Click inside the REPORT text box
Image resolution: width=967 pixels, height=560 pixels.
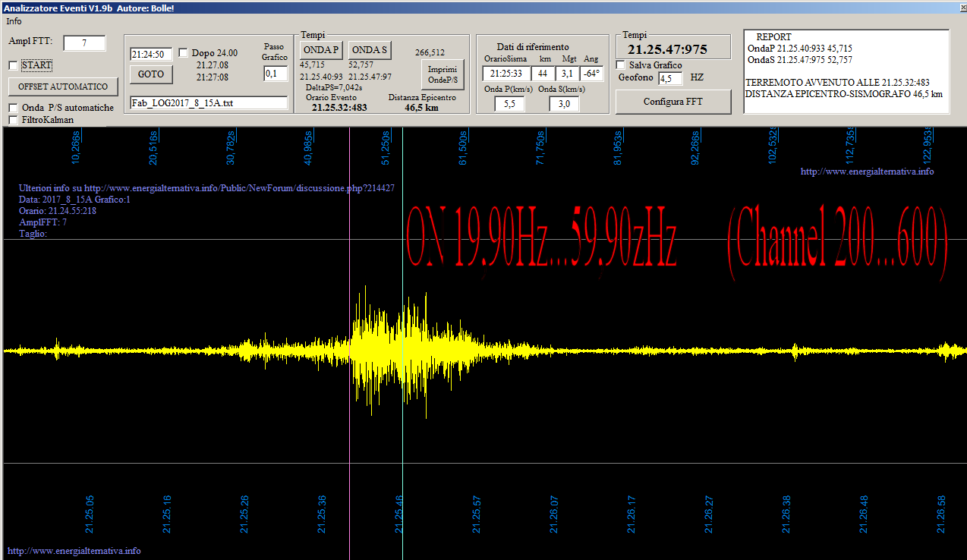point(846,71)
